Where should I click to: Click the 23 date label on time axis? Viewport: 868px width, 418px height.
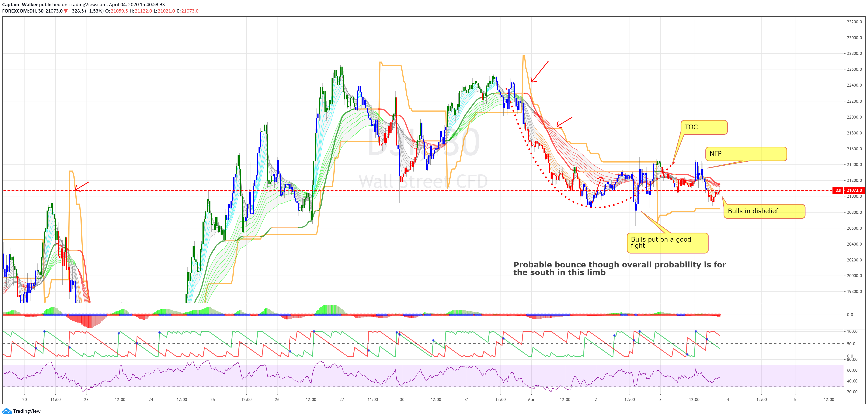point(86,399)
